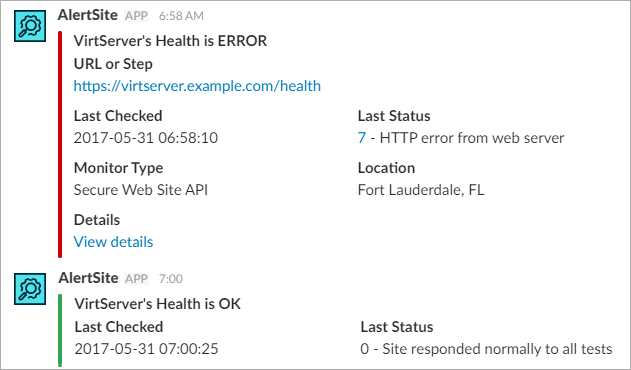Click the APP badge on the second message
This screenshot has width=631, height=370.
(x=136, y=279)
